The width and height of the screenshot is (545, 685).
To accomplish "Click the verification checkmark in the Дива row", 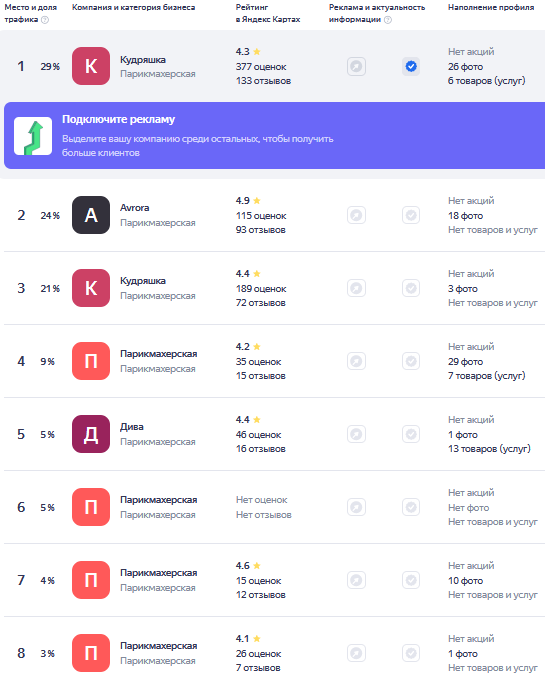I will [411, 434].
